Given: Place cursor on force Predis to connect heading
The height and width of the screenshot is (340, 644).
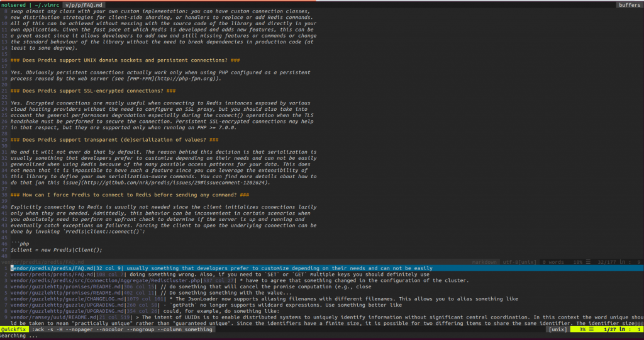Looking at the screenshot, I should [x=130, y=195].
